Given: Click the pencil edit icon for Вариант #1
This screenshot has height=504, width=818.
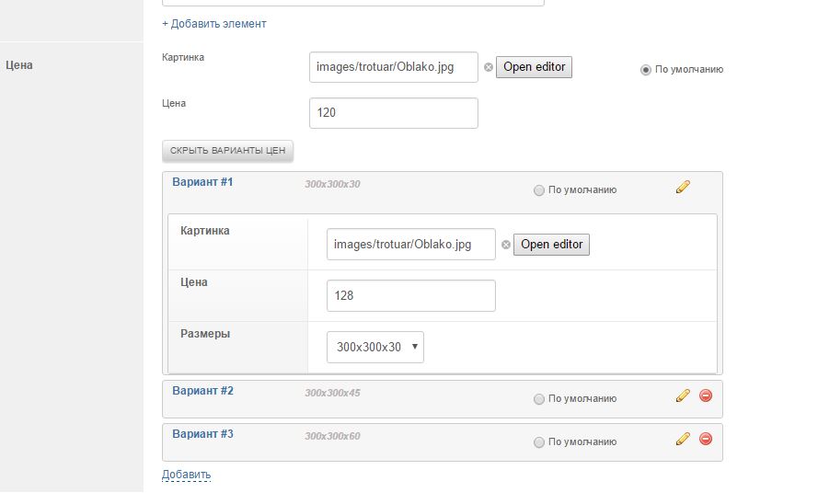Looking at the screenshot, I should [x=682, y=187].
